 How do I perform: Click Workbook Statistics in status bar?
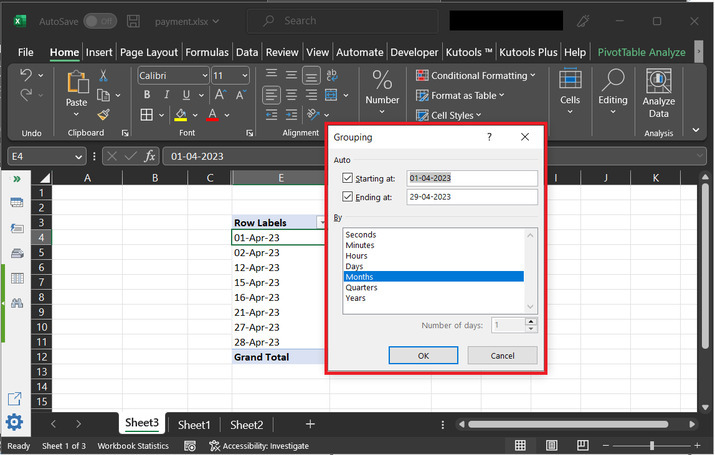pyautogui.click(x=133, y=445)
